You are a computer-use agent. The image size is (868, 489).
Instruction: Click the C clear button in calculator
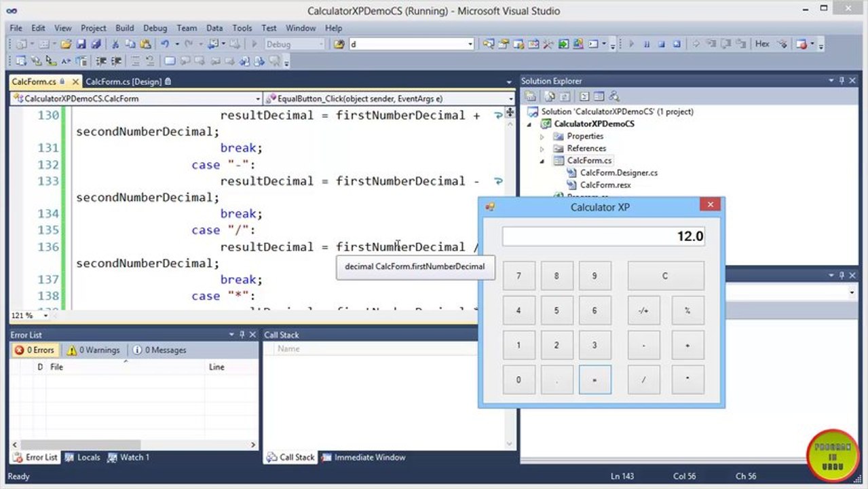[x=665, y=276]
